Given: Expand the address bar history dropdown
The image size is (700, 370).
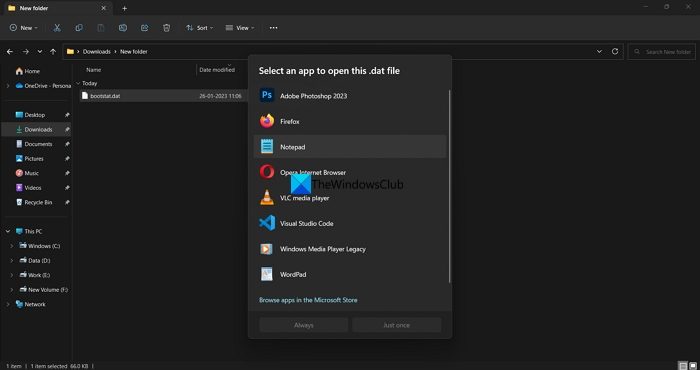Looking at the screenshot, I should point(599,52).
